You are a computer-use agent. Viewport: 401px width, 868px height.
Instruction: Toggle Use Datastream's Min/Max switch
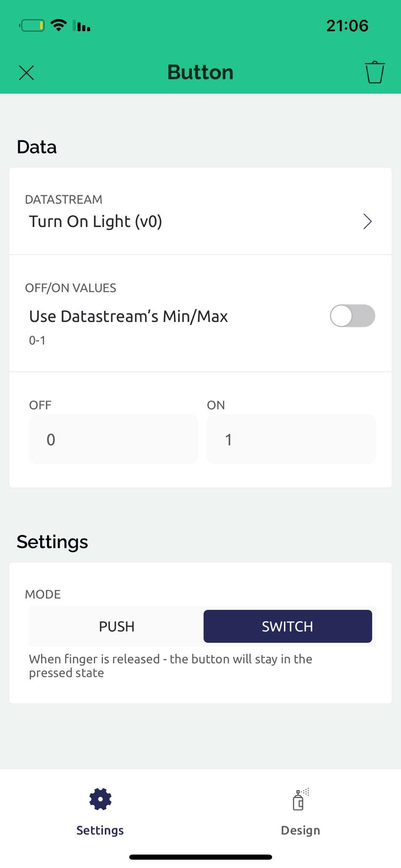click(x=352, y=316)
